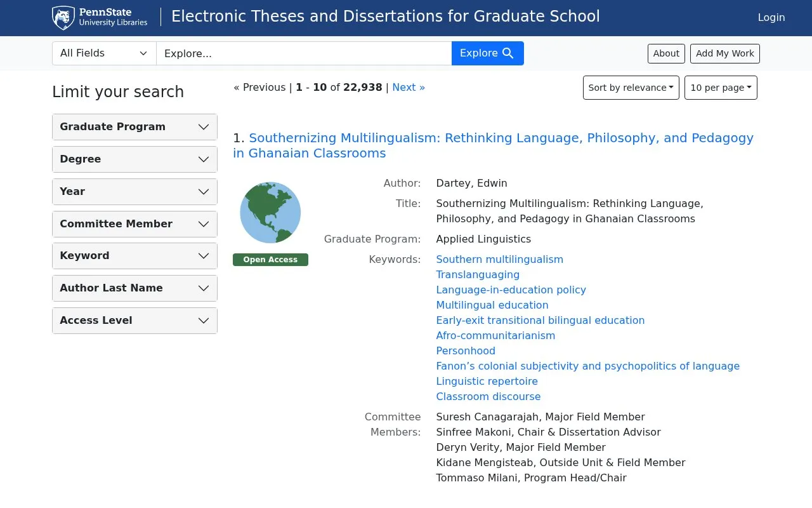Click the Login link

pos(771,18)
